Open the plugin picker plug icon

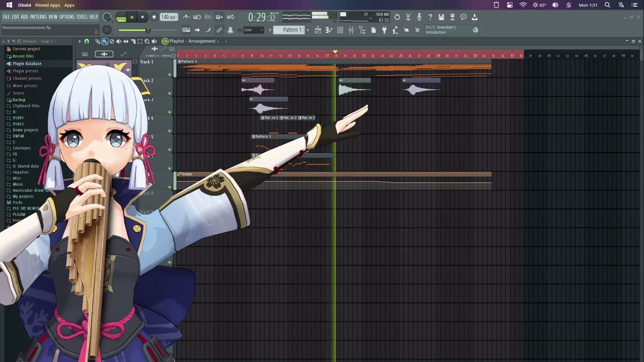click(384, 30)
